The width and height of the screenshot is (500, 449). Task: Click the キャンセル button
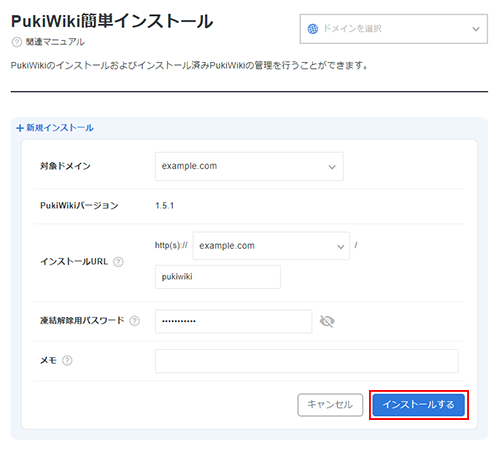click(x=330, y=405)
